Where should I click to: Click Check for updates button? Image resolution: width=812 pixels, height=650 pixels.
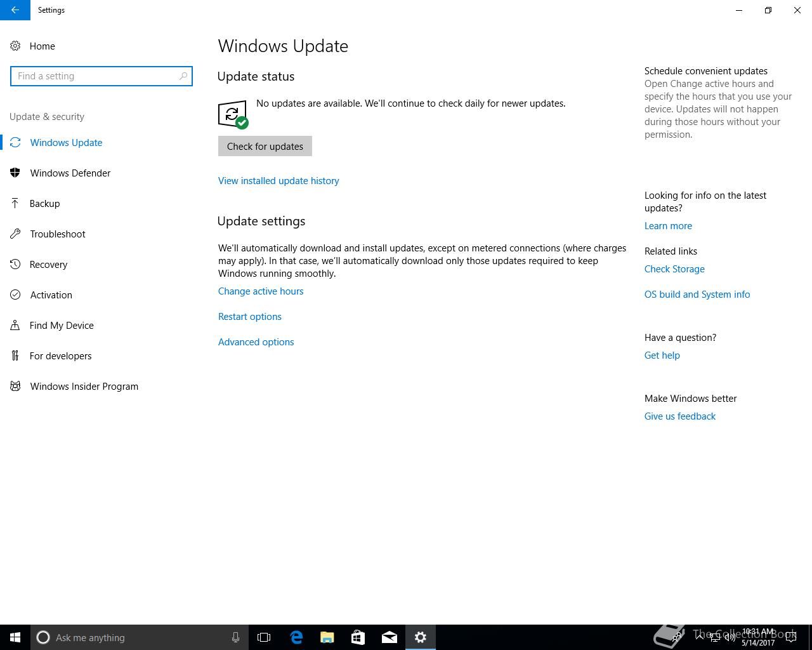265,146
